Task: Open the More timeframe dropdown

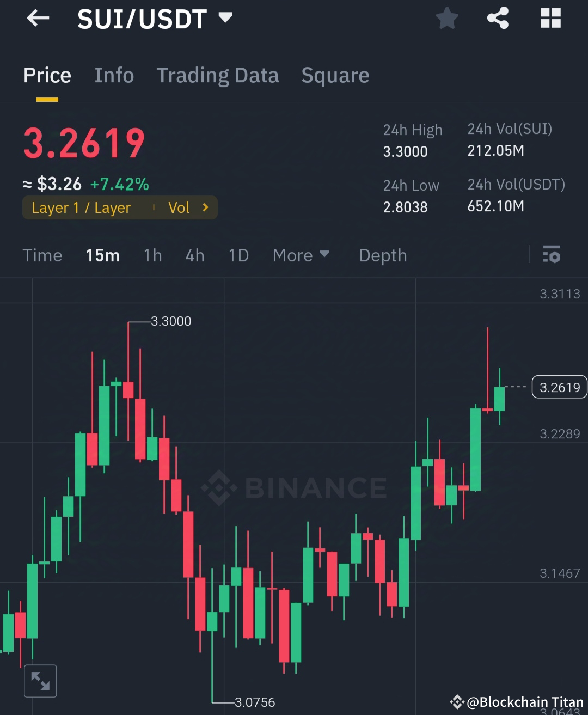Action: point(301,255)
